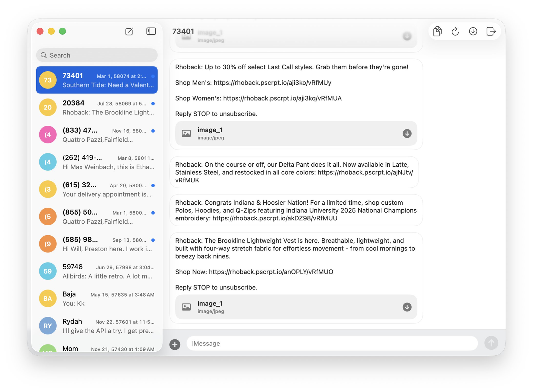Click the unread indicator on the (615) 32... chat

153,185
